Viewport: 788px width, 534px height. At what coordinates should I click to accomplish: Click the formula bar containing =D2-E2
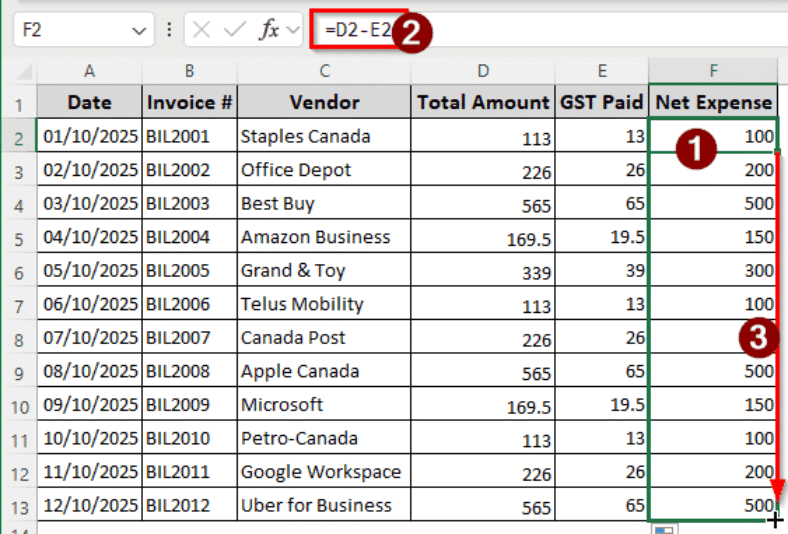548,30
